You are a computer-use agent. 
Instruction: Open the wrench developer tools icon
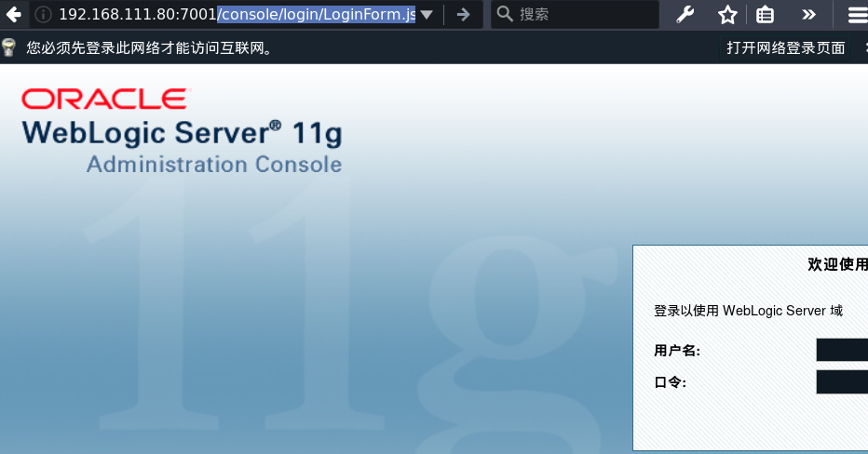click(x=685, y=14)
